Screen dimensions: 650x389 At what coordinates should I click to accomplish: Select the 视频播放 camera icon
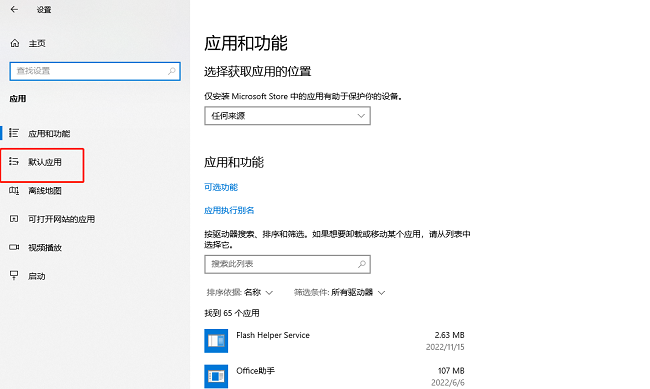[x=14, y=247]
